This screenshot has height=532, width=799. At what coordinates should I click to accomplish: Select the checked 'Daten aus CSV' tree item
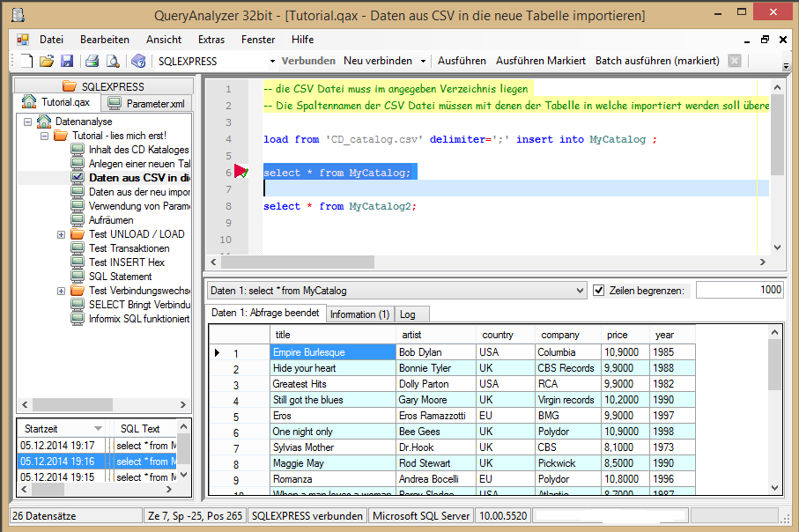(138, 177)
